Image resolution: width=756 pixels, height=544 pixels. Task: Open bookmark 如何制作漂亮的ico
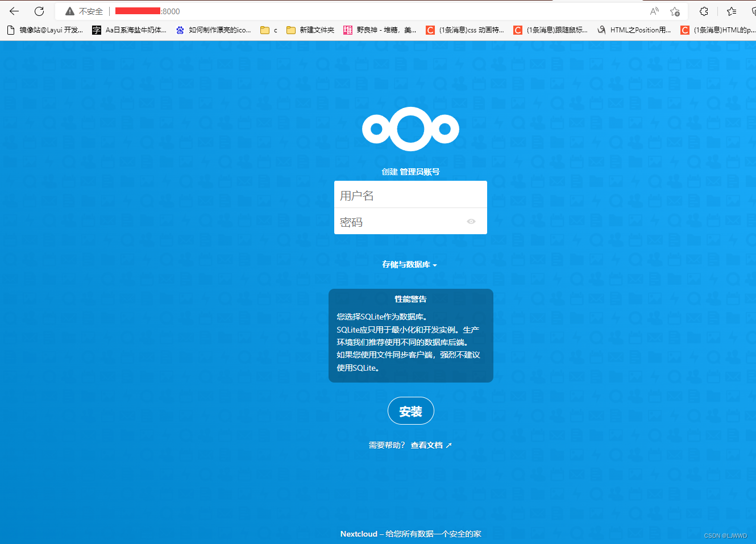click(x=214, y=30)
